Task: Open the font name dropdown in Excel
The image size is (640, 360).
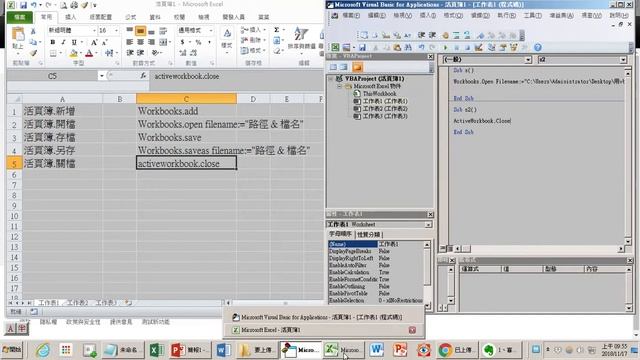Action: (x=94, y=31)
